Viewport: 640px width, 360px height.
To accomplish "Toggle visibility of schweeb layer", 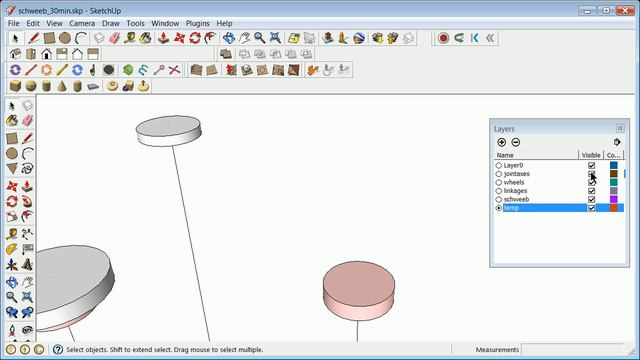I will point(591,200).
